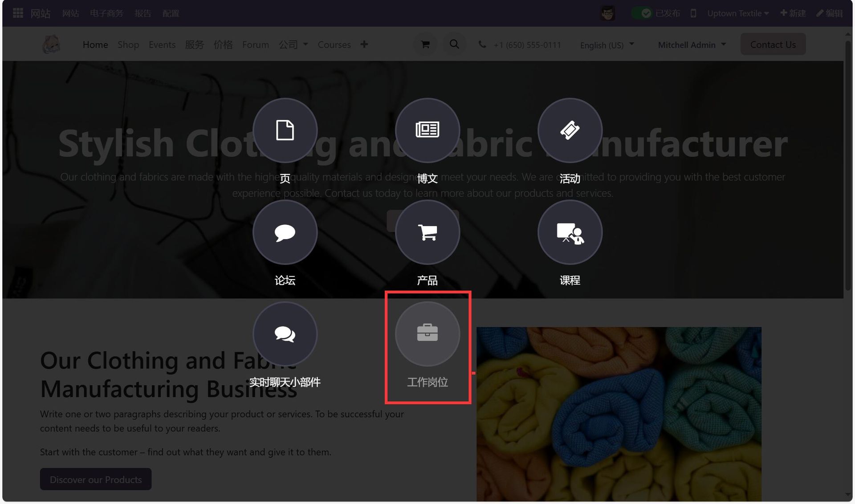Go to the Forum nav link
The height and width of the screenshot is (504, 855).
[256, 45]
